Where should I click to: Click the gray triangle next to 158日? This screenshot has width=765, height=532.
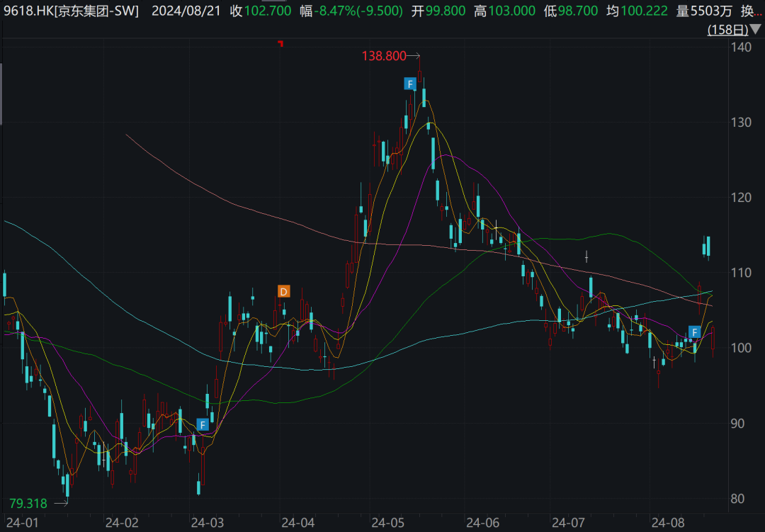click(756, 30)
